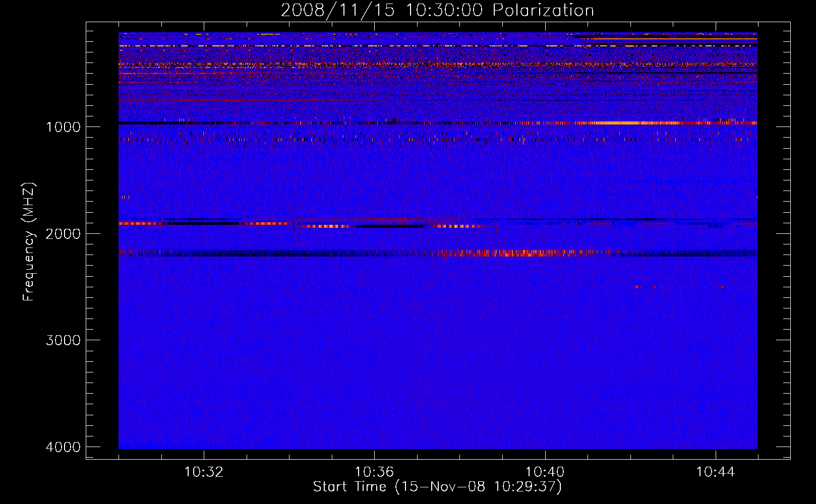Click the 10:40 time axis label
This screenshot has height=504, width=816.
[545, 472]
